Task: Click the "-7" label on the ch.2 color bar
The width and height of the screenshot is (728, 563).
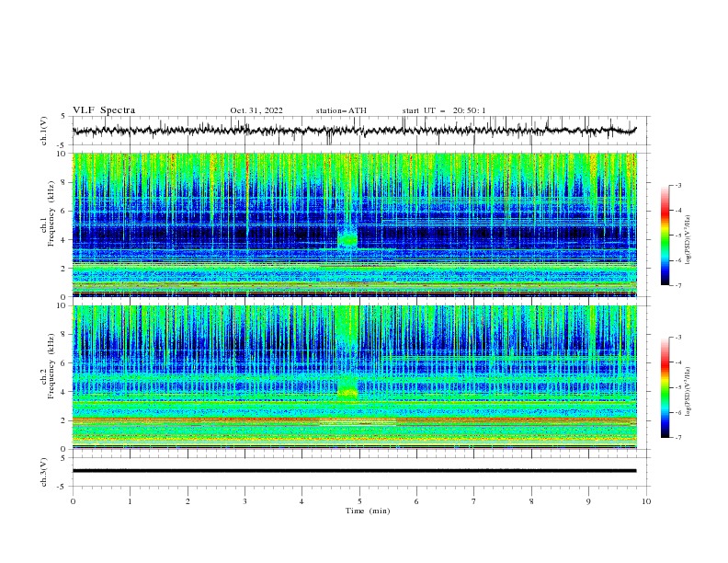Action: click(x=677, y=438)
